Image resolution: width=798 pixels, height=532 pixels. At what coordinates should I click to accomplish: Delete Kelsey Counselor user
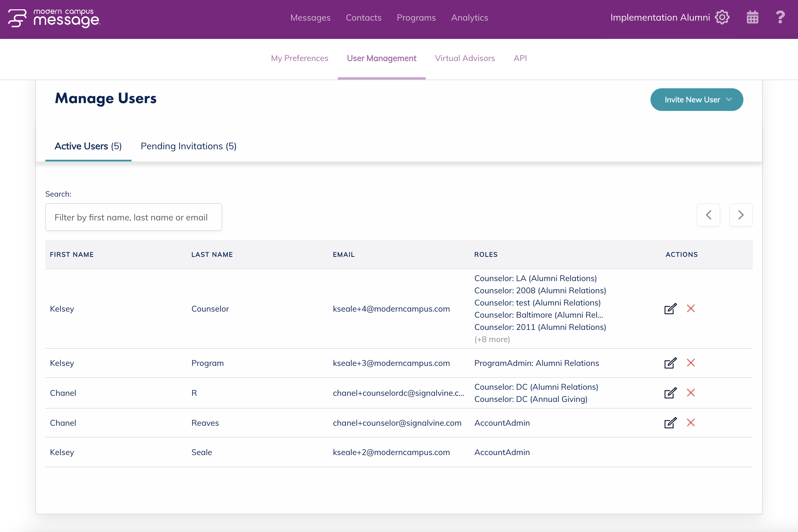pos(691,308)
